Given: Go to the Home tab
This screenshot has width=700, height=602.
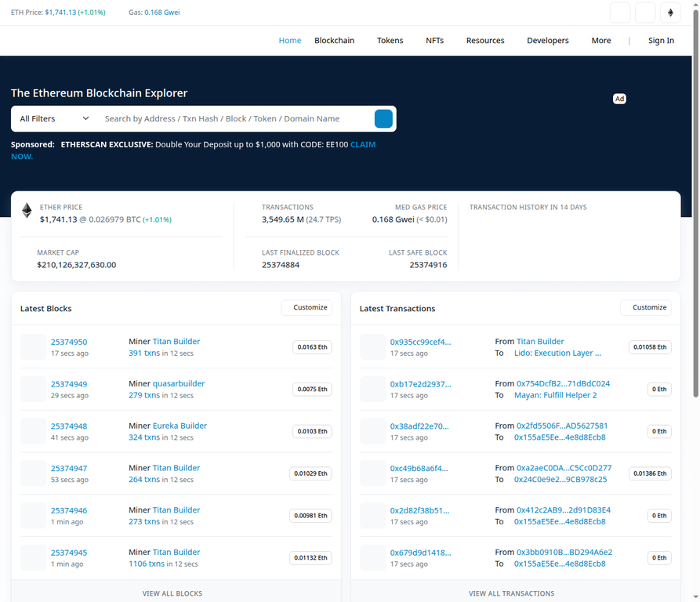Looking at the screenshot, I should [x=290, y=41].
